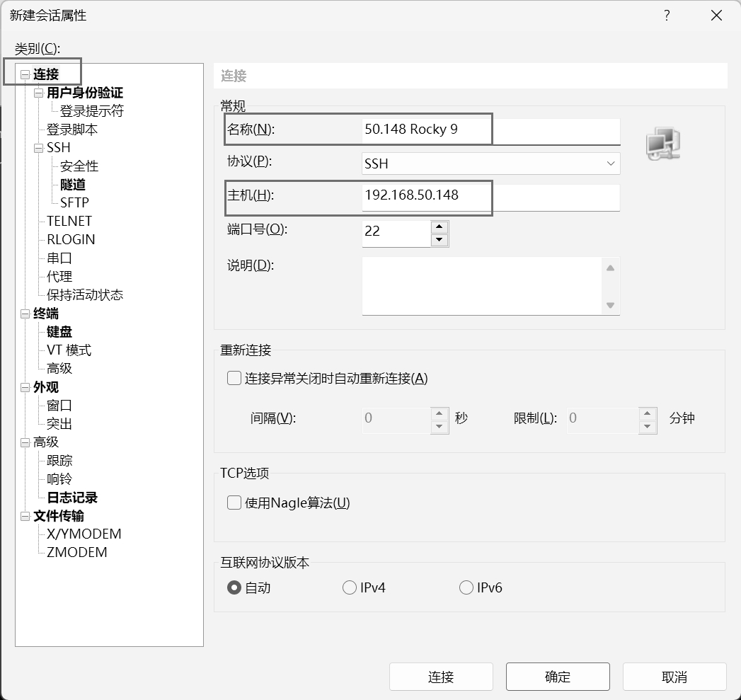This screenshot has width=741, height=700.
Task: Enable auto reconnect on abnormal close
Action: (234, 378)
